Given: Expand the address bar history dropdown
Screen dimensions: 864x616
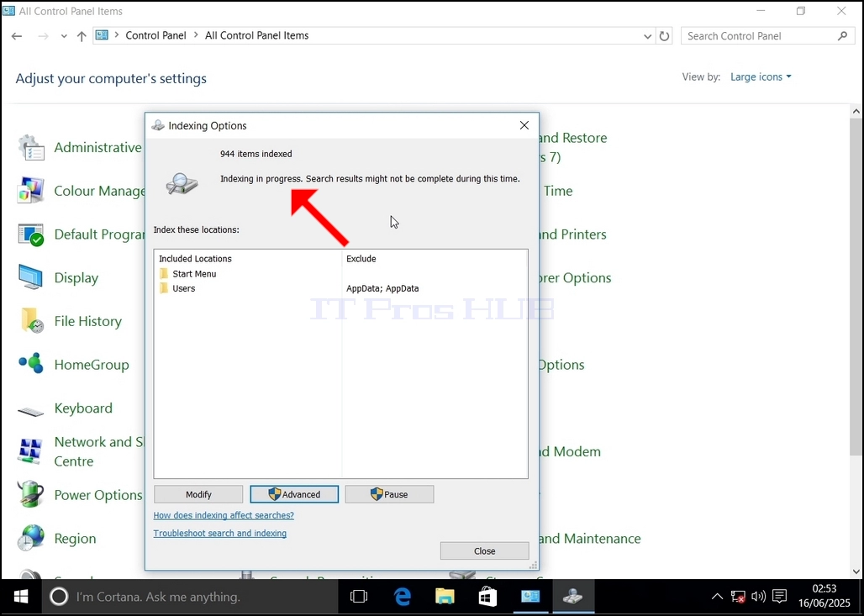Looking at the screenshot, I should [x=647, y=36].
